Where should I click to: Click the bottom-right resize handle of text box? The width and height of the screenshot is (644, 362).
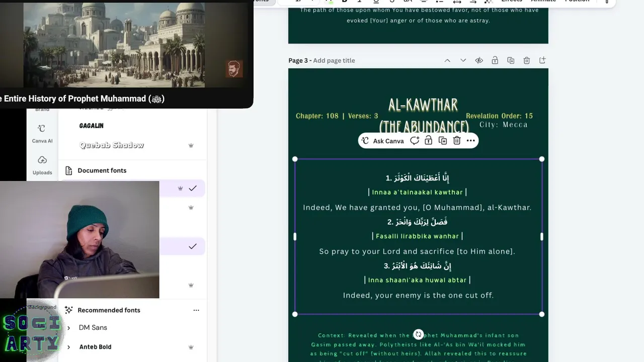click(x=542, y=314)
